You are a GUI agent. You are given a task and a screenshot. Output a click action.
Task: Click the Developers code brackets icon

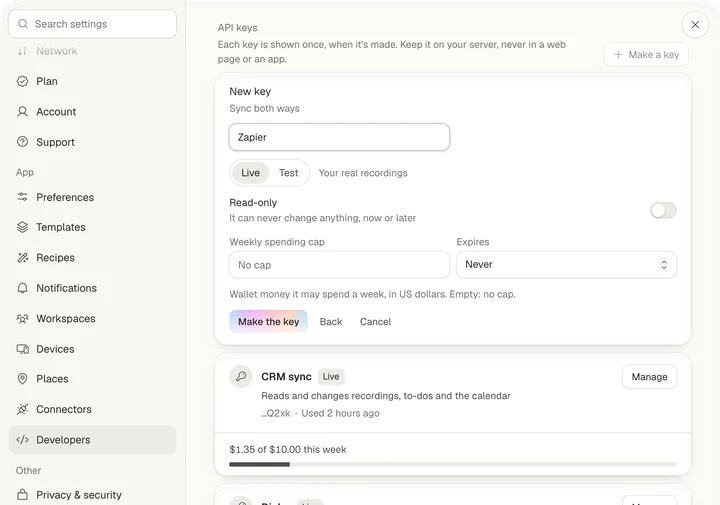click(22, 440)
